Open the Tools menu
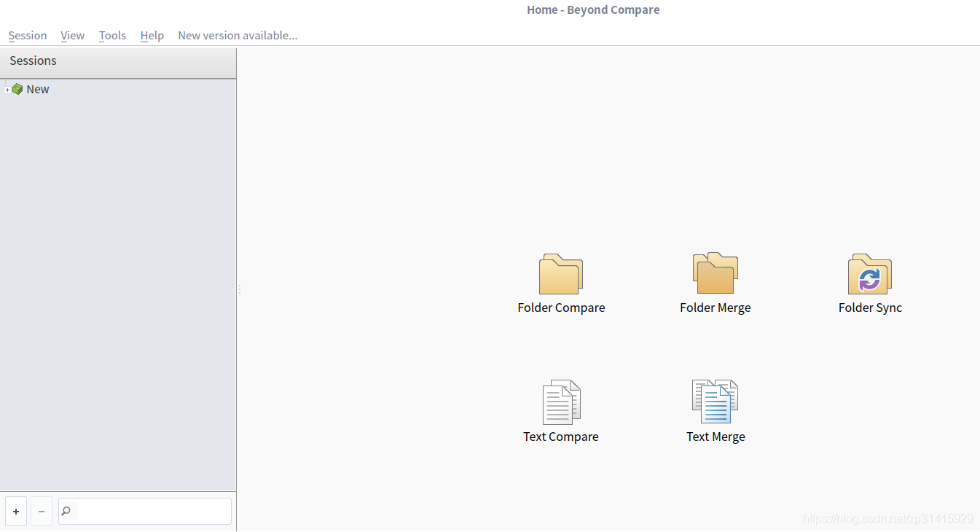The height and width of the screenshot is (532, 980). pos(112,35)
